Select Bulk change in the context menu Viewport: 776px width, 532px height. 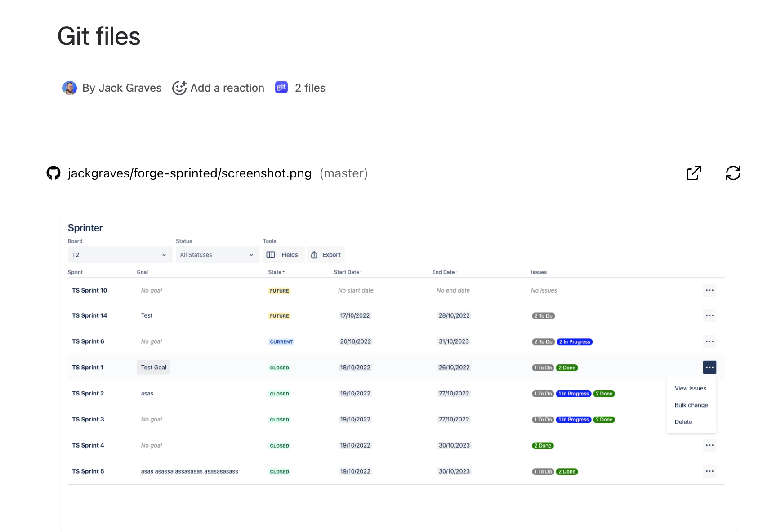(x=691, y=405)
